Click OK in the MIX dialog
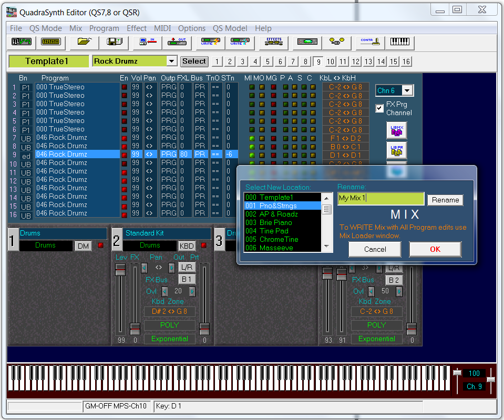 (x=435, y=249)
